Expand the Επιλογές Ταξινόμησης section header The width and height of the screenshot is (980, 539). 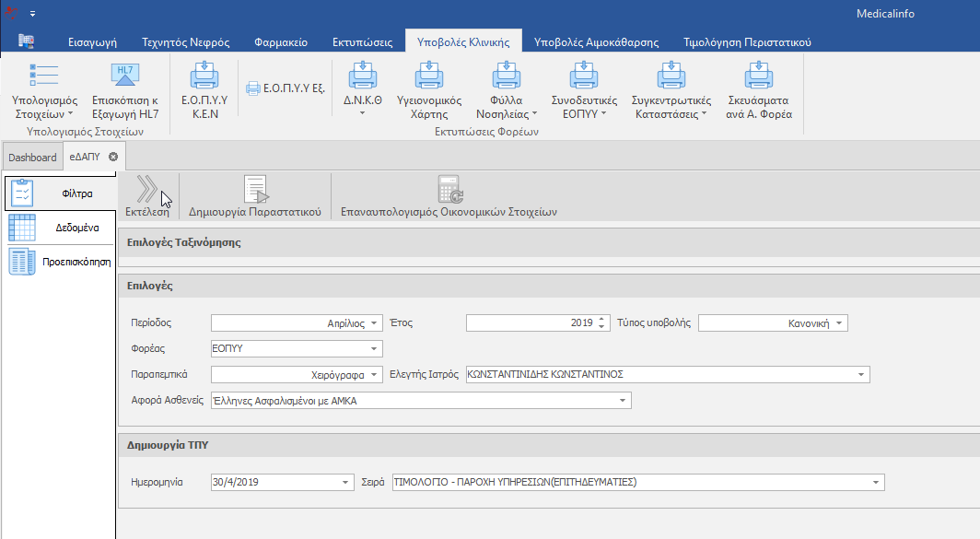click(184, 242)
